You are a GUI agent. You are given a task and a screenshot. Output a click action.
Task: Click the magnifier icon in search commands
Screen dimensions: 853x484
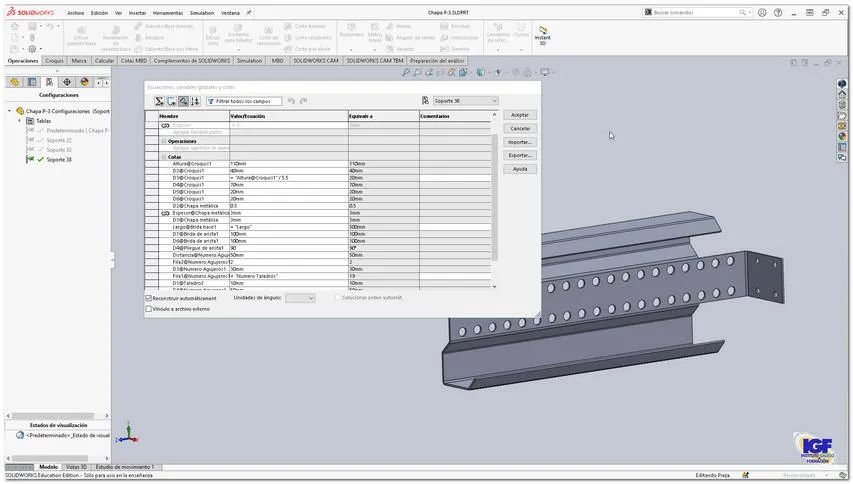[742, 13]
